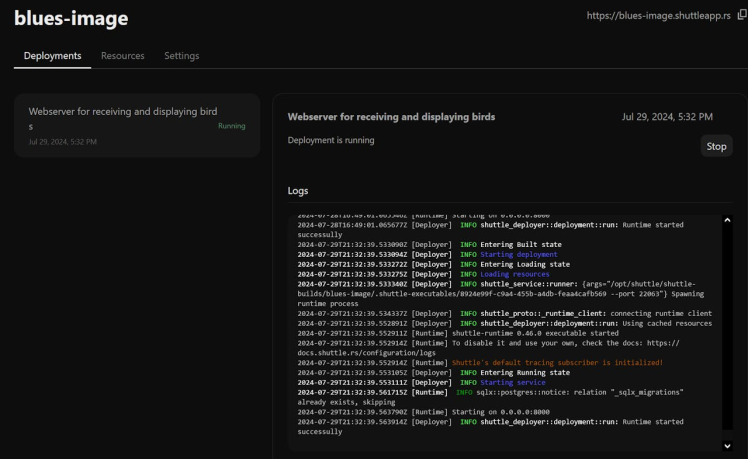Stop the running deployment

[716, 146]
